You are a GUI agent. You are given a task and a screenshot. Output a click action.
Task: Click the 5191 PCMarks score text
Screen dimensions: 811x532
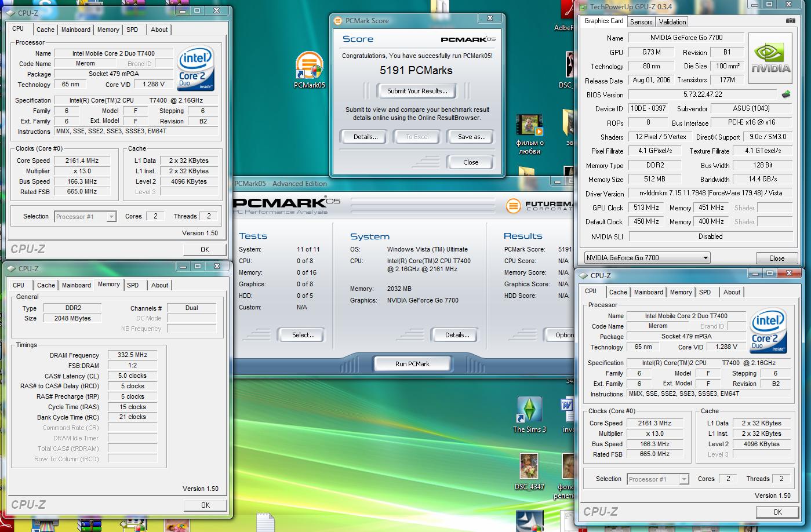416,71
